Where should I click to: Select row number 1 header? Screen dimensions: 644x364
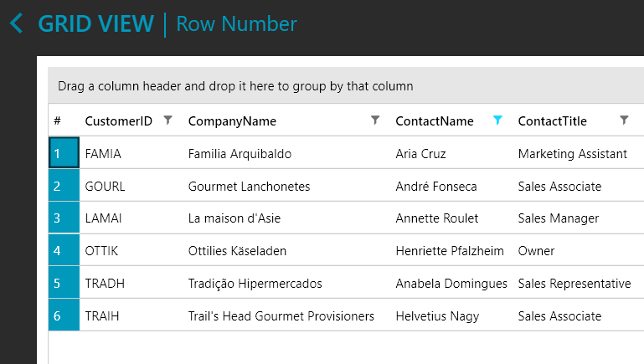pyautogui.click(x=64, y=154)
